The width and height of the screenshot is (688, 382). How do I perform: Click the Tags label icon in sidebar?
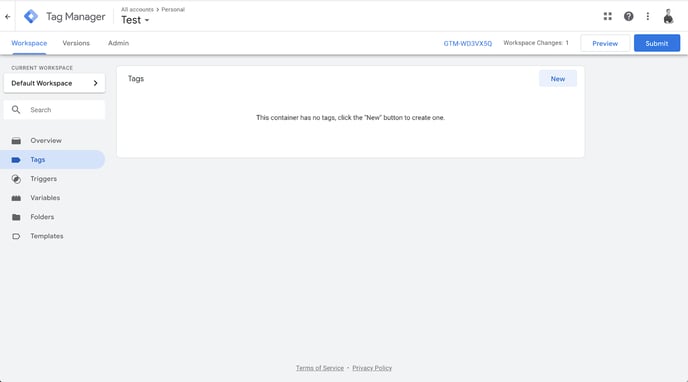pyautogui.click(x=16, y=160)
